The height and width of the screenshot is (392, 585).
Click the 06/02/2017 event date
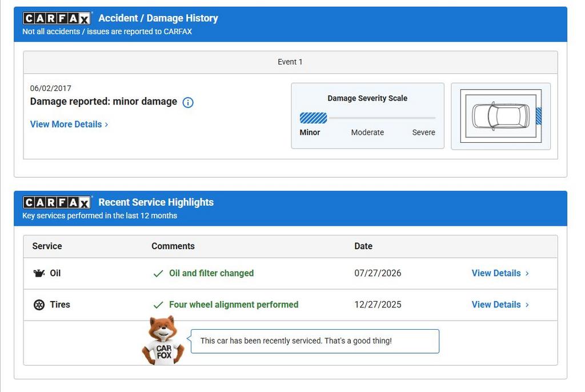coord(51,89)
